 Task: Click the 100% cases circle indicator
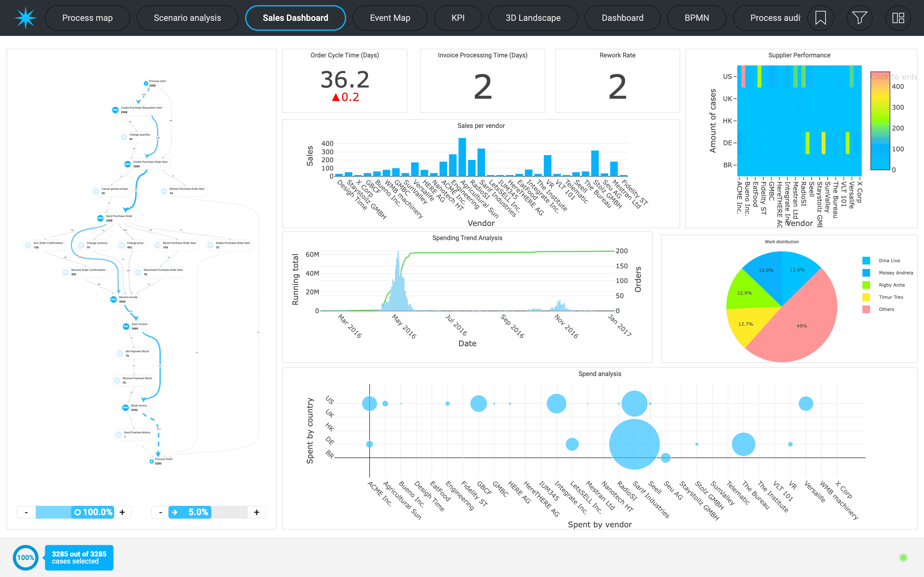coord(26,557)
